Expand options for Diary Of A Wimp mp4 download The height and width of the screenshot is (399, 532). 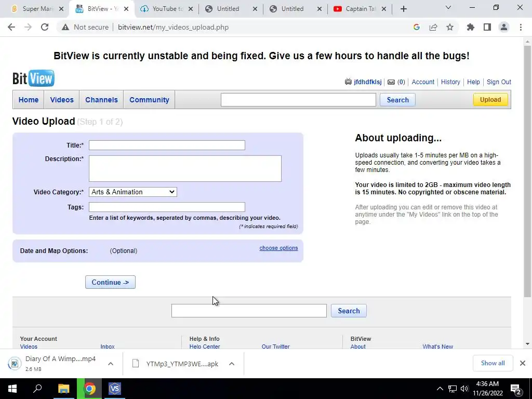coord(111,364)
